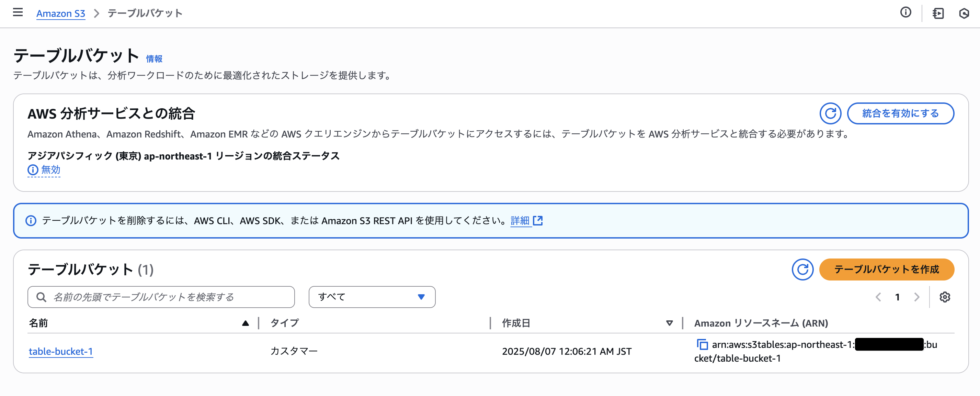The image size is (980, 396).
Task: Go to previous page of table buckets
Action: 878,297
